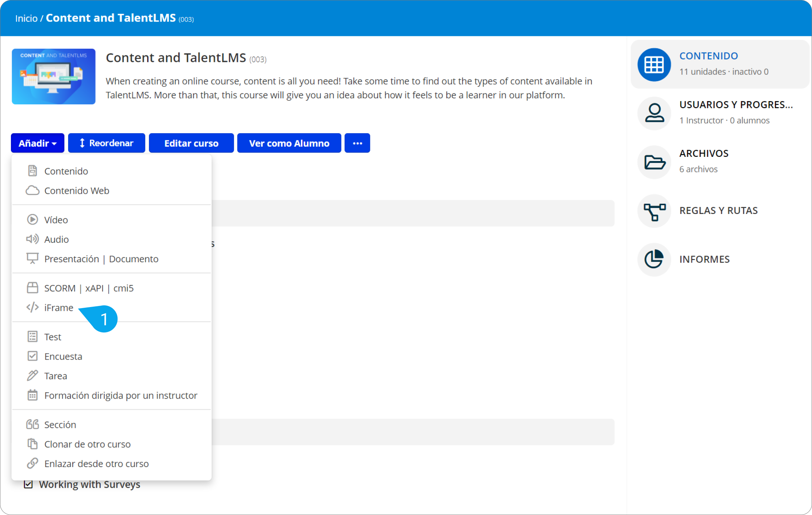
Task: Click the Tarea pencil icon
Action: 32,376
